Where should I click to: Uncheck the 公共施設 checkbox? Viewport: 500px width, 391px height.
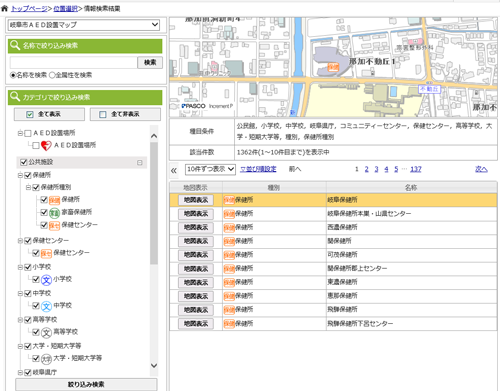24,162
